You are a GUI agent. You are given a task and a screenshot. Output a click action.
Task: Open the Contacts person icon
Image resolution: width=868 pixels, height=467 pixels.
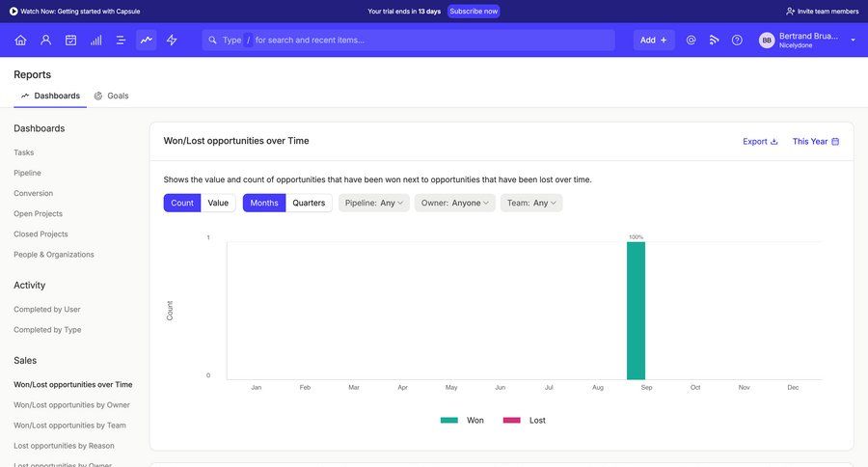coord(45,40)
